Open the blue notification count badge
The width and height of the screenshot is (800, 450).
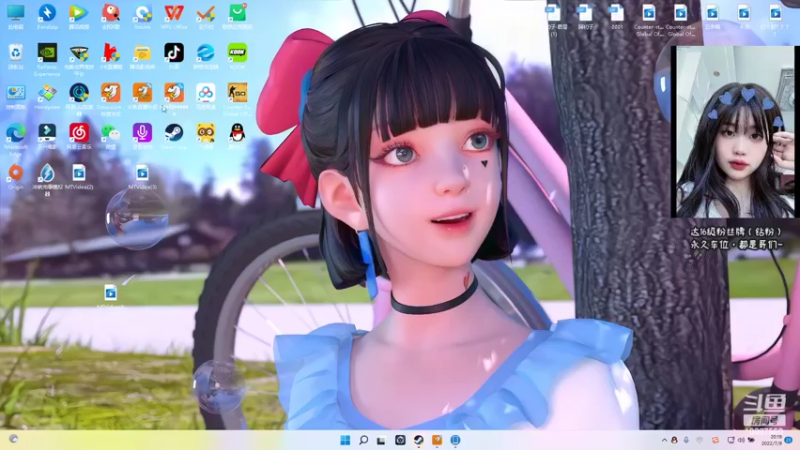[x=789, y=440]
